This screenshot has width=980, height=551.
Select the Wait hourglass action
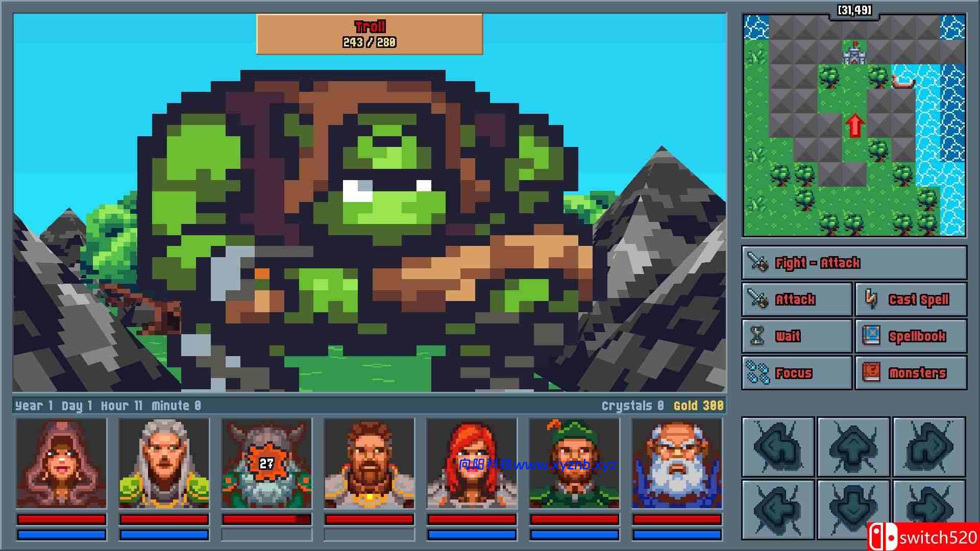pyautogui.click(x=797, y=336)
